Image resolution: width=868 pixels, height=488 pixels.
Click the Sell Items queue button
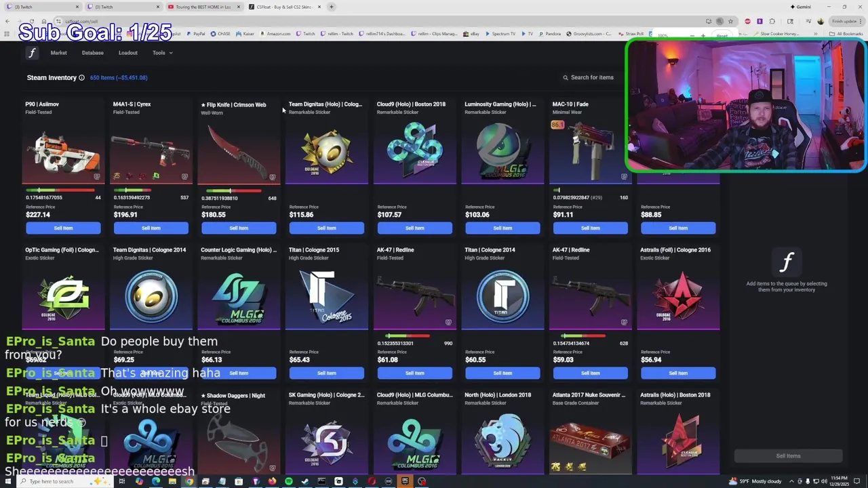(x=788, y=456)
